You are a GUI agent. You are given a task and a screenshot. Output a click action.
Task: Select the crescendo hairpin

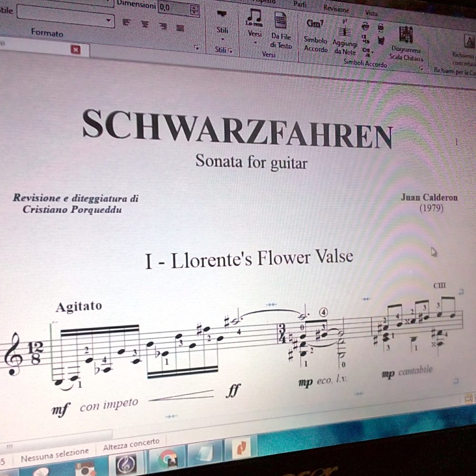(x=181, y=396)
